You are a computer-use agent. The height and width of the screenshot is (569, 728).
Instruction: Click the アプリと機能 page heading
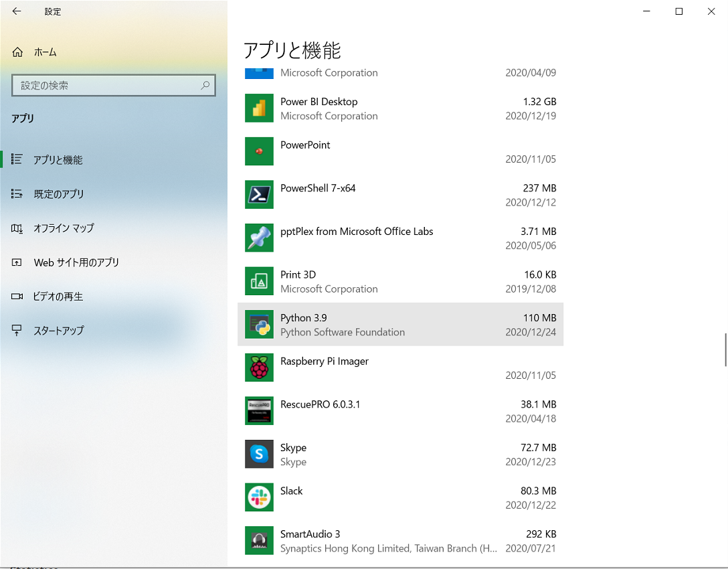pos(292,50)
